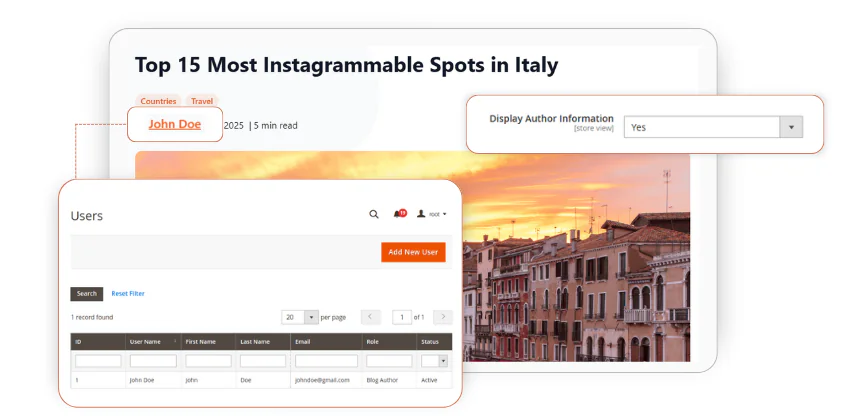Screen dimensions: 850x420
Task: Go to the next page arrow
Action: tap(442, 317)
